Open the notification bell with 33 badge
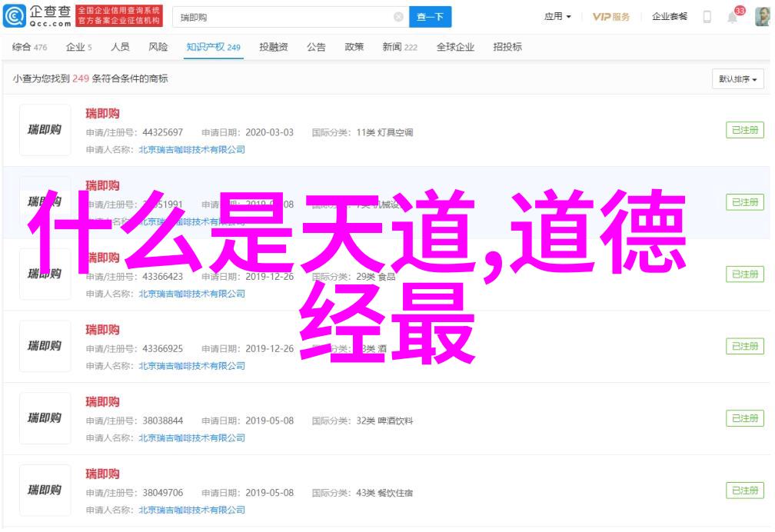This screenshot has height=532, width=775. pos(733,17)
